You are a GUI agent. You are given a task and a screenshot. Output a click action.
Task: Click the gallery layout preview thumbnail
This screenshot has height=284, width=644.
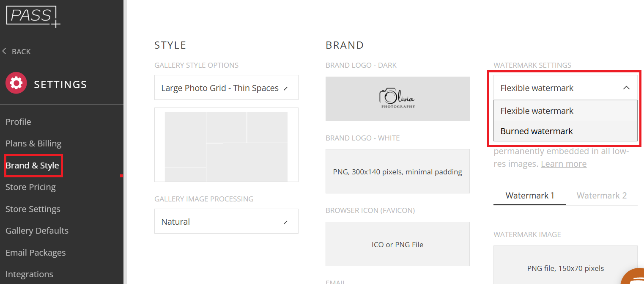coord(226,145)
